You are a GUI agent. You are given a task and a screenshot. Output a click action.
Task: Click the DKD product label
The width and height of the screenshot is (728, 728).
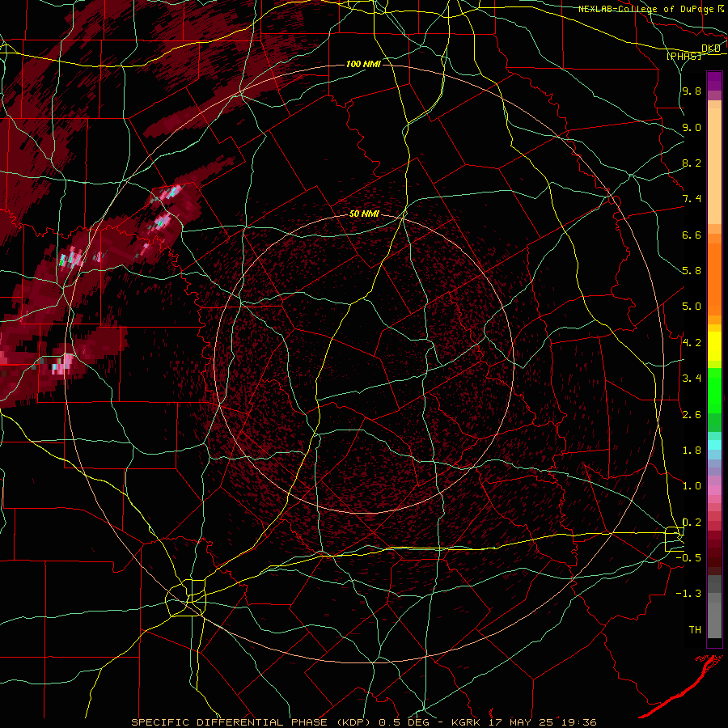click(711, 48)
